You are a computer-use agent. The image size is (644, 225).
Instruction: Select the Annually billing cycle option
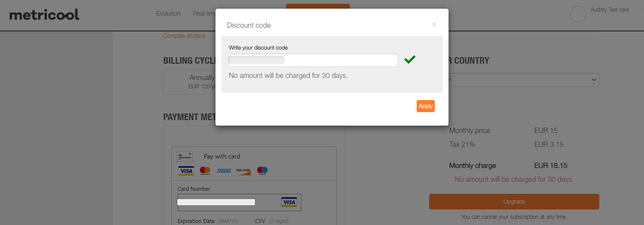click(190, 82)
